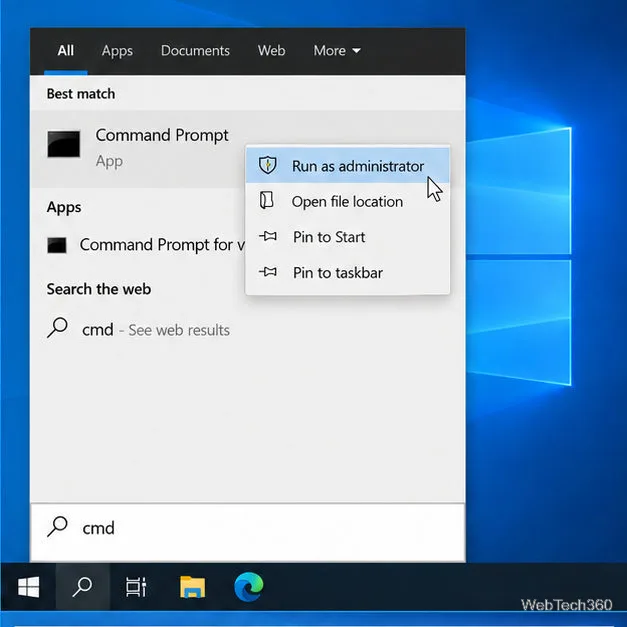Click the 'Apps' section heading in results
The image size is (627, 627).
pos(64,208)
